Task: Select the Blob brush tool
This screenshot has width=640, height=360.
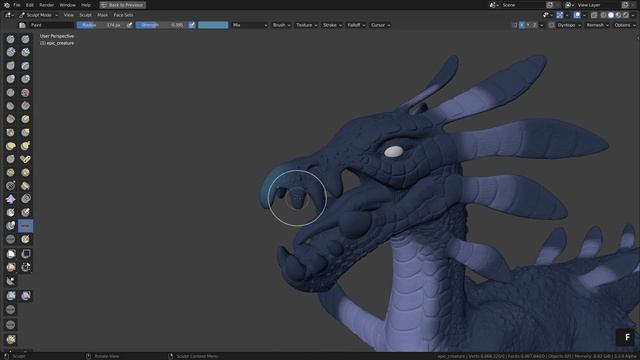Action: pyautogui.click(x=25, y=79)
